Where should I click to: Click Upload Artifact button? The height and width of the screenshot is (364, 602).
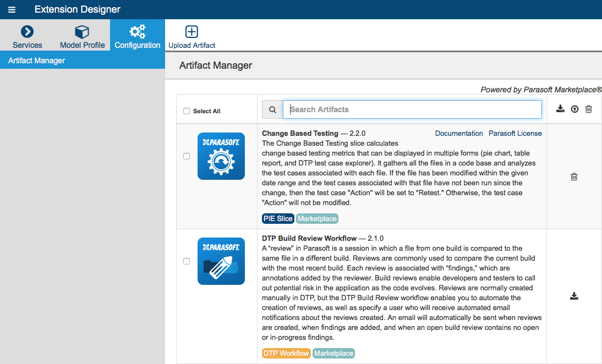191,37
